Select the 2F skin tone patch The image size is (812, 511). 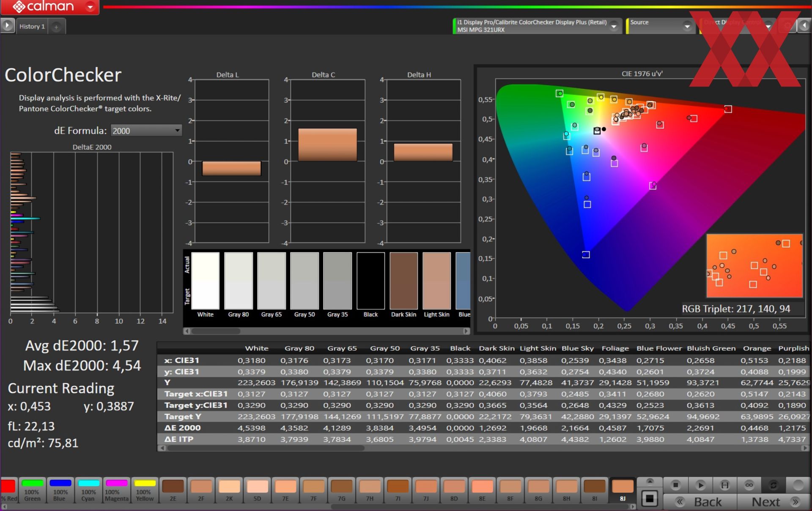pyautogui.click(x=201, y=490)
